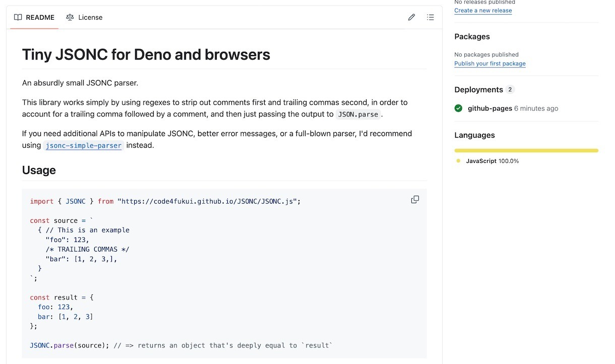Screen dimensions: 615x364
Task: Click the yellow dot beside JavaScript
Action: (x=458, y=161)
